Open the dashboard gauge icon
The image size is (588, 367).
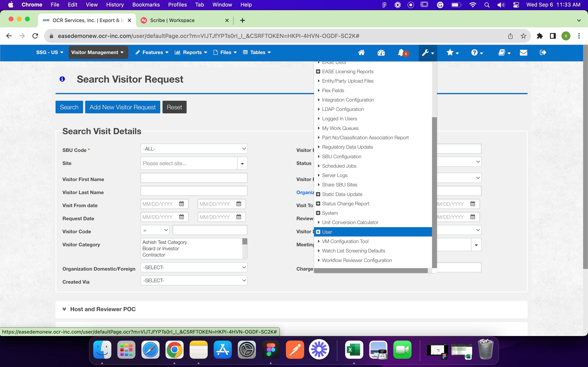[381, 52]
